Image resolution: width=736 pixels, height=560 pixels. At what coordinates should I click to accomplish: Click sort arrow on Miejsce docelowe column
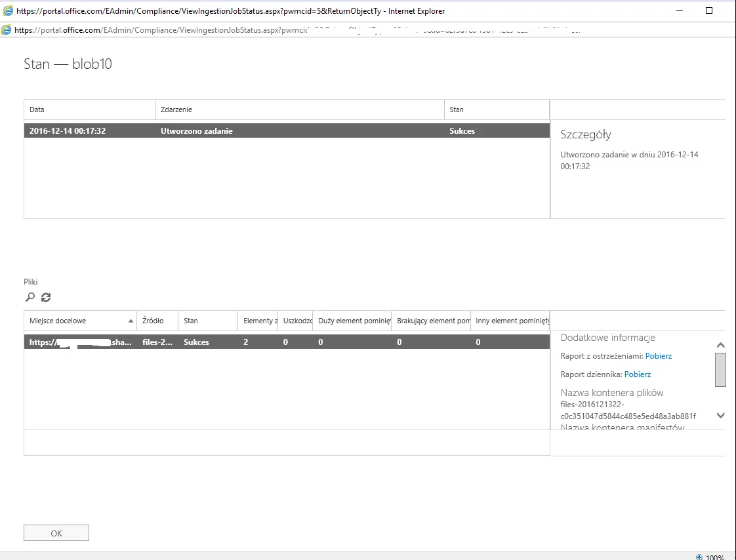click(131, 321)
